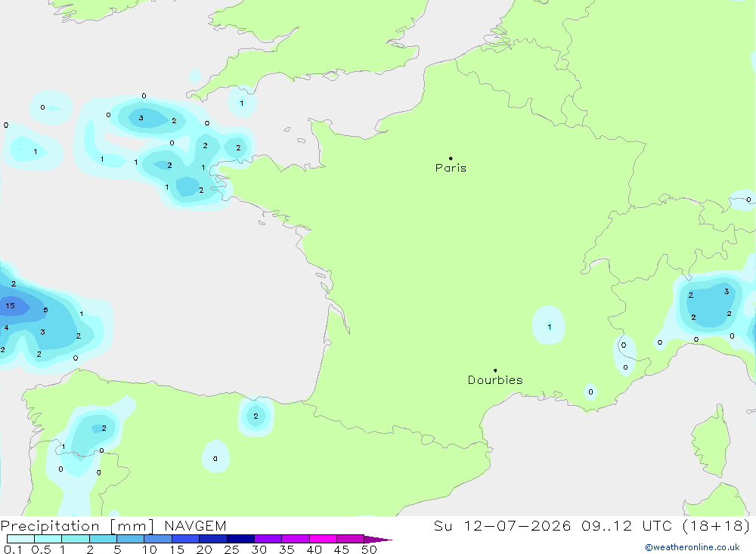
Task: Select the magenta legend swatch between 40 and 45
Action: coord(323,539)
